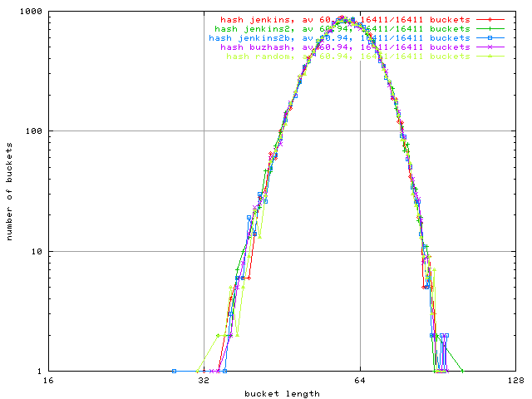
Task: Click the blue jenkins2b legend square marker
Action: point(490,37)
